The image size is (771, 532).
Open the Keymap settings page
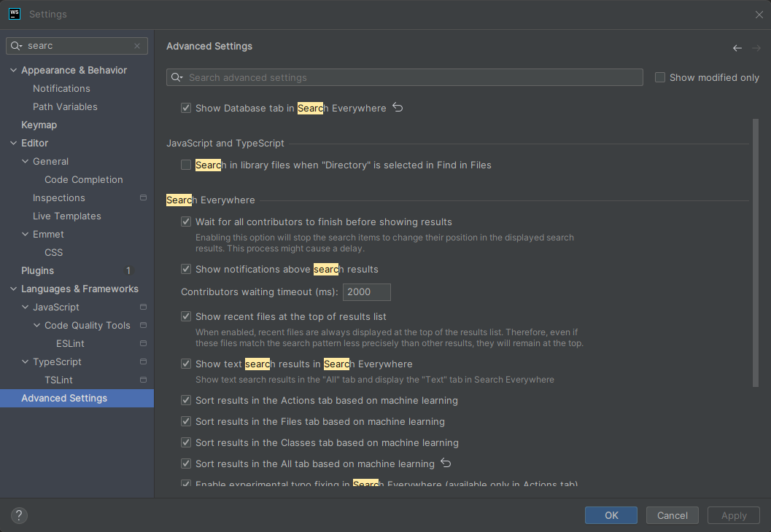point(39,125)
